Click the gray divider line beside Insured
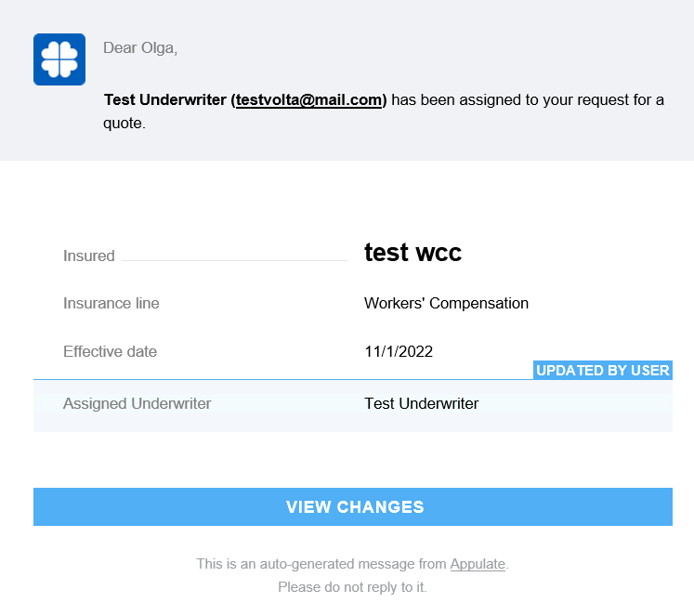The width and height of the screenshot is (694, 616). [x=234, y=260]
